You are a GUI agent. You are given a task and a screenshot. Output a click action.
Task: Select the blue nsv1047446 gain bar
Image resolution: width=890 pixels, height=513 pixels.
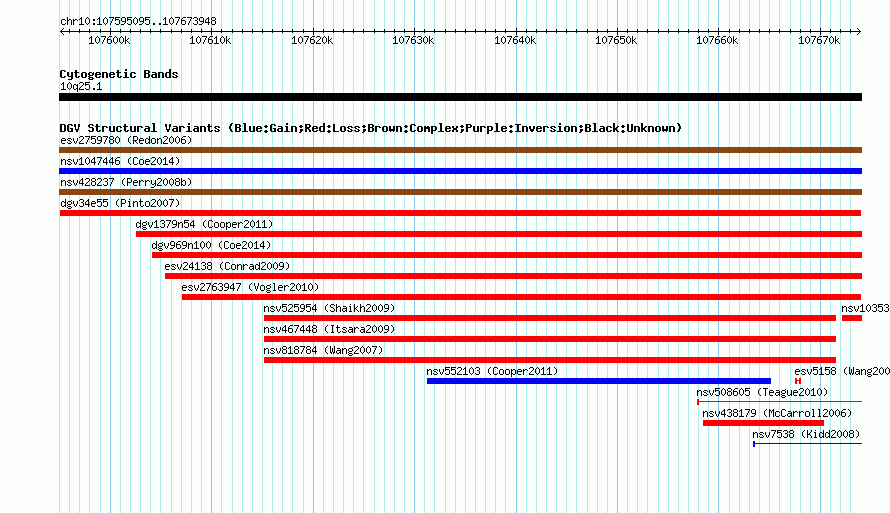460,171
